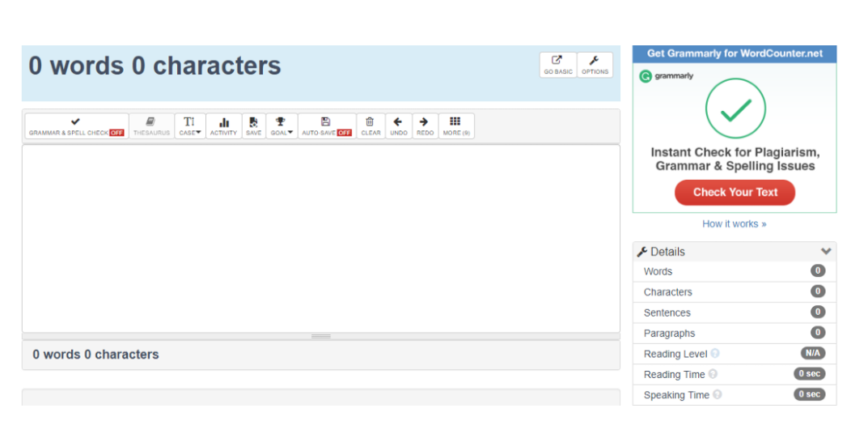Toggle Grammar & Spell Check on
The width and height of the screenshot is (868, 438).
(x=76, y=126)
